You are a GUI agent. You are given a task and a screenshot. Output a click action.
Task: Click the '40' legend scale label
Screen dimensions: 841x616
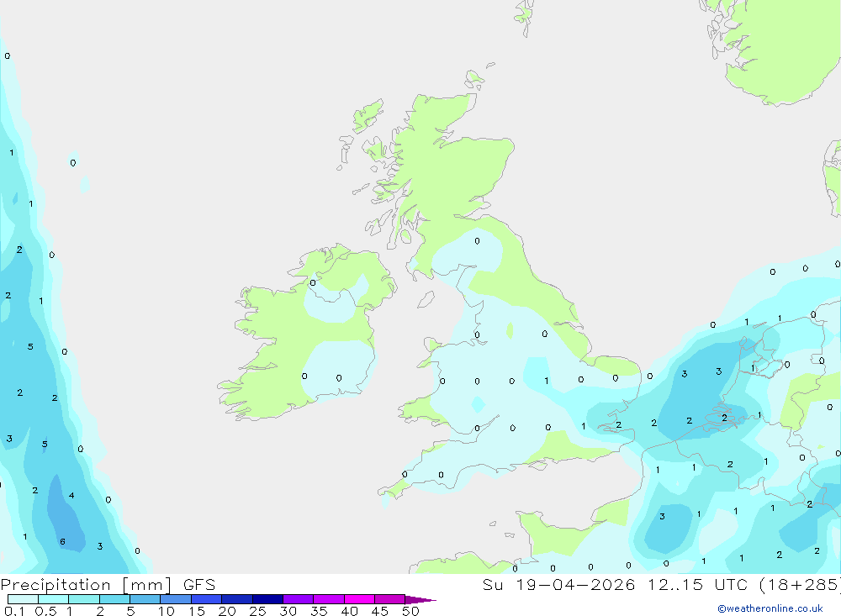350,611
